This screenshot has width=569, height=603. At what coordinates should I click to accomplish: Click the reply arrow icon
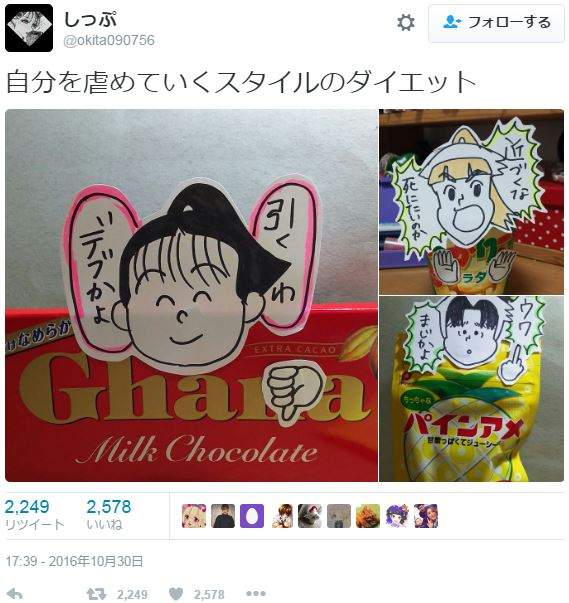[x=16, y=594]
